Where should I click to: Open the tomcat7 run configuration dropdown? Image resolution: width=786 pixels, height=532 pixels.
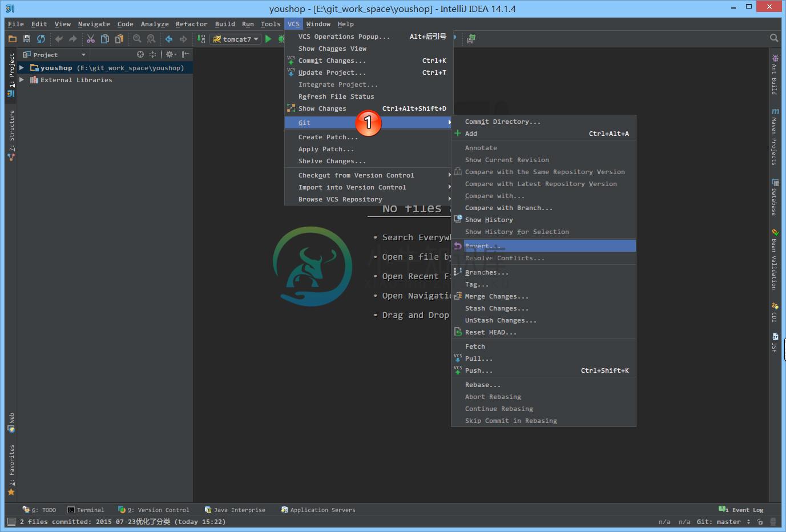[236, 39]
